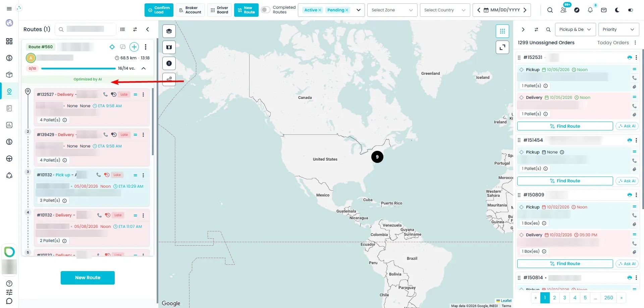Image resolution: width=644 pixels, height=308 pixels.
Task: Go to page 3 of unassigned orders
Action: click(565, 298)
